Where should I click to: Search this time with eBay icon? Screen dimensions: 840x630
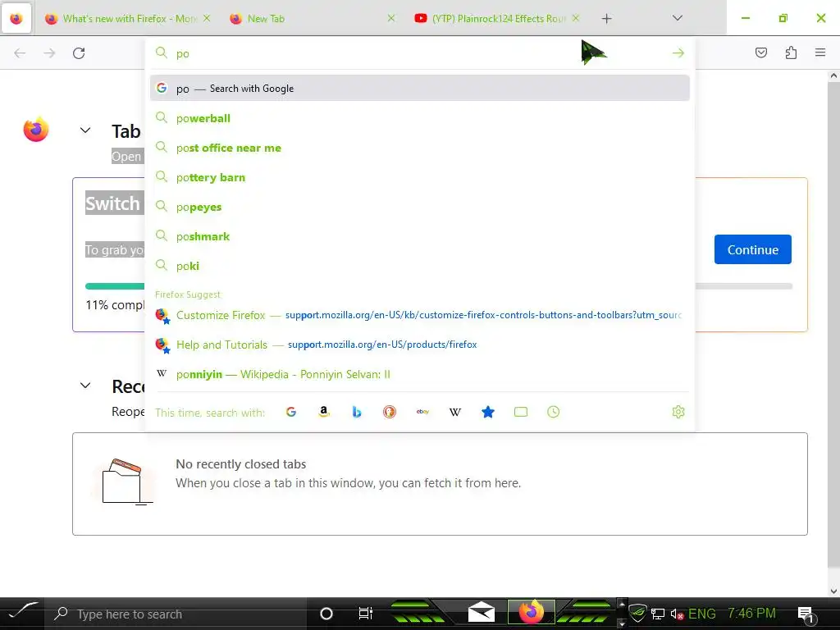[x=422, y=412]
